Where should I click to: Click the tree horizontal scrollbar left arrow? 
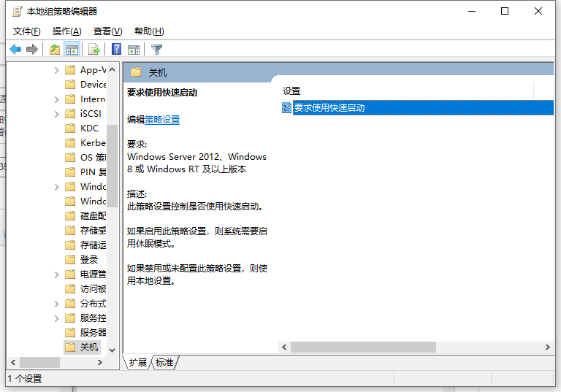pos(13,362)
